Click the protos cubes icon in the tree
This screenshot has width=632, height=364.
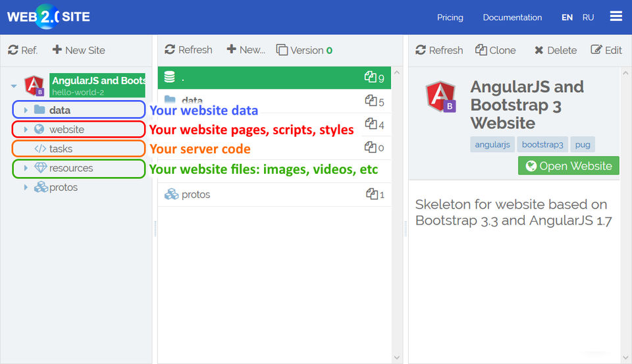pos(41,187)
